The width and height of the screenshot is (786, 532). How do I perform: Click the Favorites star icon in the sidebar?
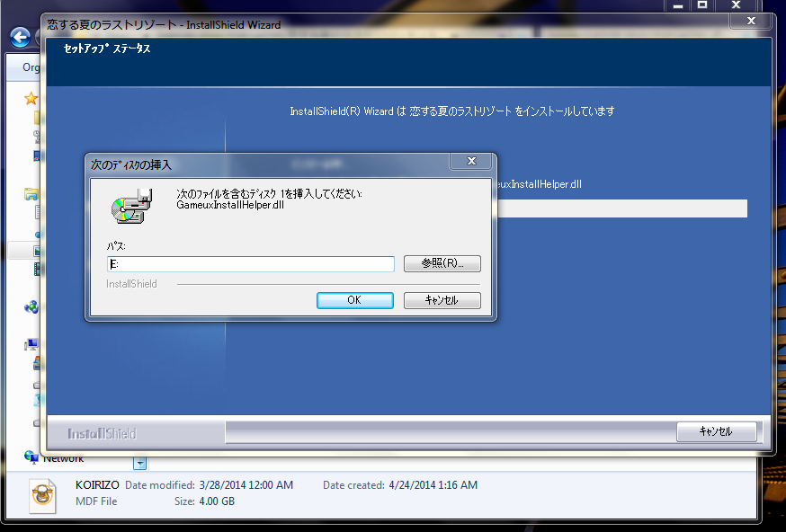click(31, 99)
